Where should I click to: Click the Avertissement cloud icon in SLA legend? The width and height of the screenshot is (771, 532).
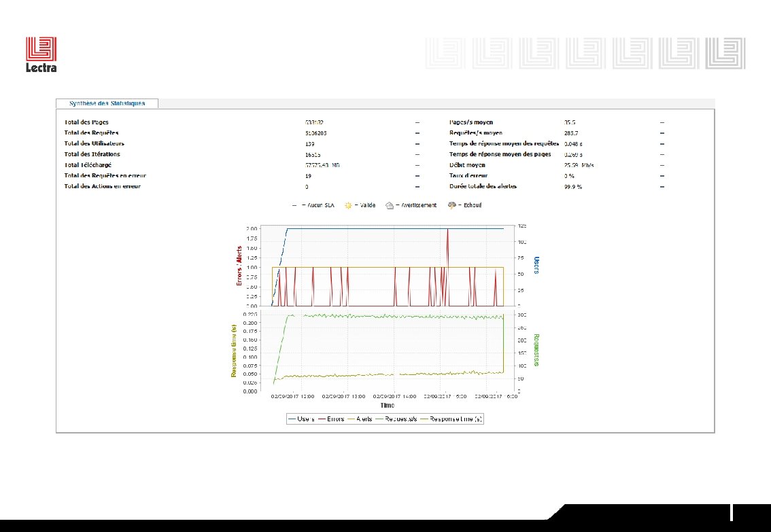pyautogui.click(x=390, y=205)
